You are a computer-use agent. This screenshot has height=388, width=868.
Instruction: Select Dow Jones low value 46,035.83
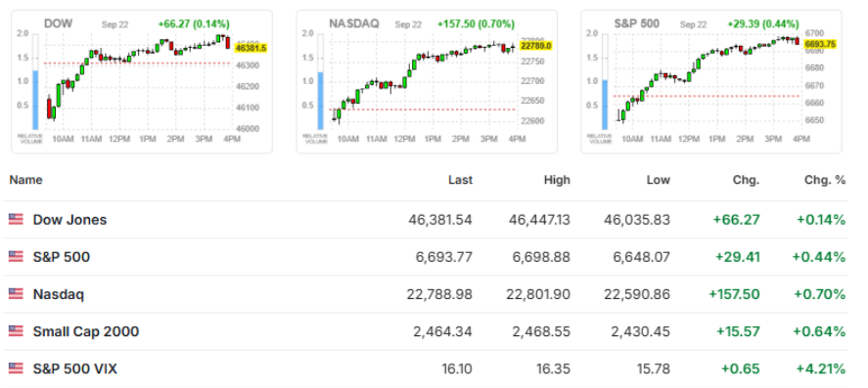click(637, 220)
